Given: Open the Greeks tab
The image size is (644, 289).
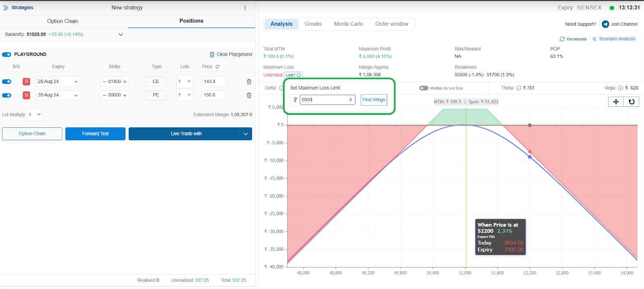Looking at the screenshot, I should 313,24.
